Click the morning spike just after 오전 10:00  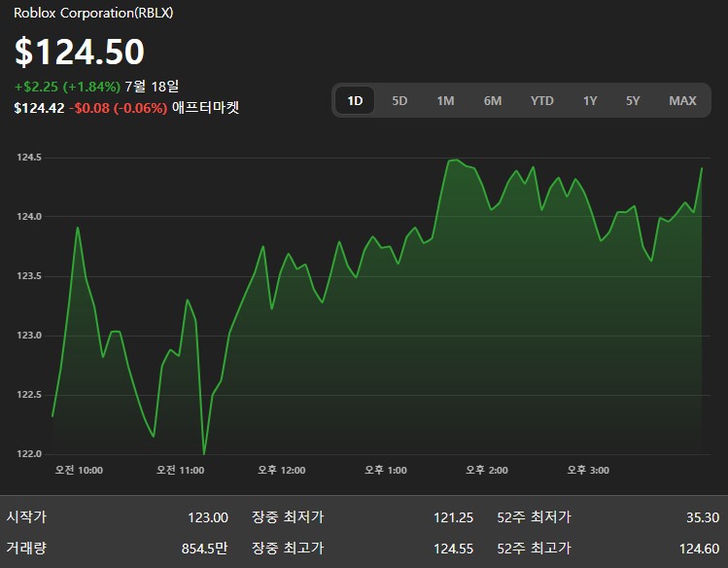pyautogui.click(x=78, y=228)
